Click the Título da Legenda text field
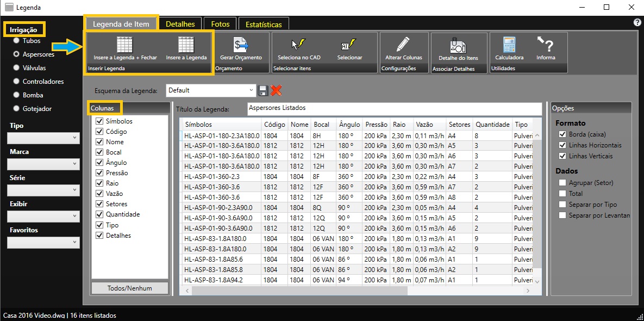This screenshot has width=644, height=321. [x=394, y=108]
